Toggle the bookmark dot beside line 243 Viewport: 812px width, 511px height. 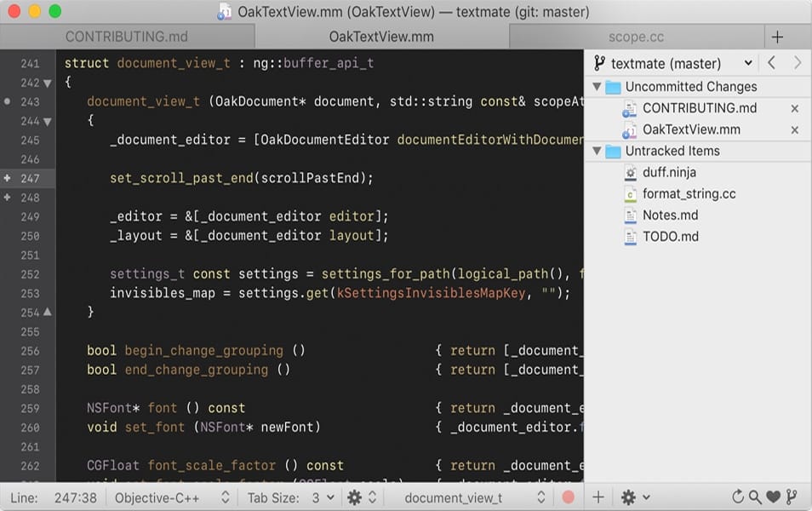[x=8, y=101]
